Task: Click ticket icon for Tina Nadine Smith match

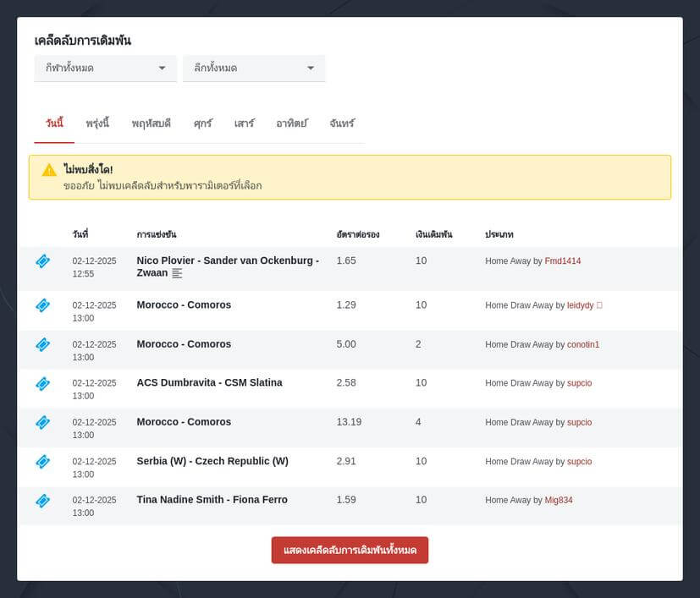Action: tap(42, 500)
